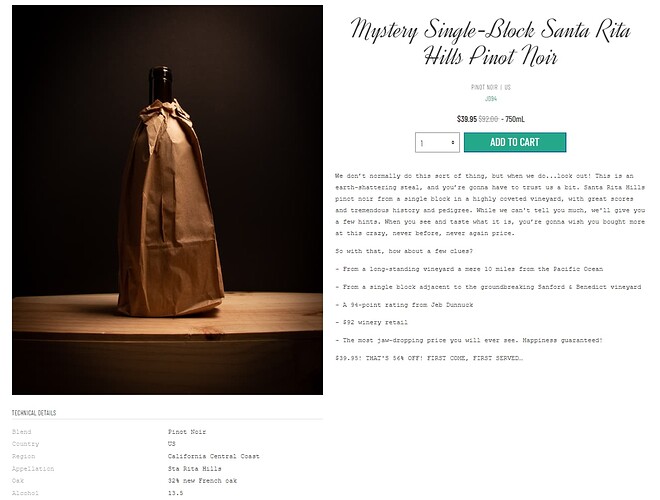Click the Sanford & Benedict vineyard clue line
This screenshot has height=500, width=660.
(x=488, y=287)
